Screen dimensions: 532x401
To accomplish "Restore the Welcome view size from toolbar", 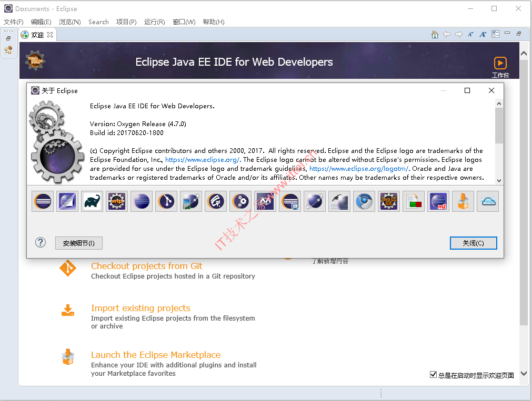I will (519, 34).
